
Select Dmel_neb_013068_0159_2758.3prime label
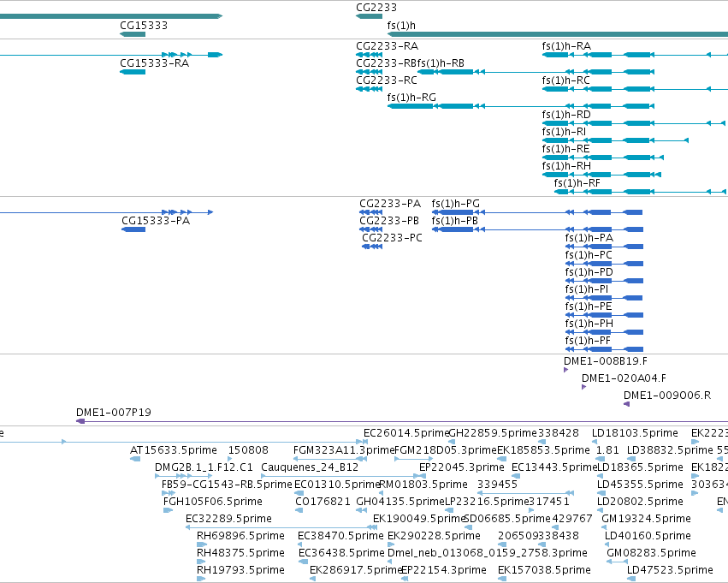point(488,553)
